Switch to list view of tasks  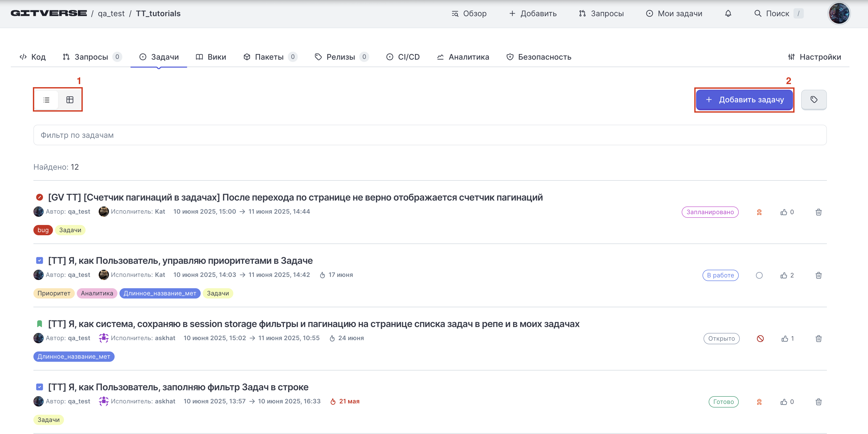[x=47, y=100]
